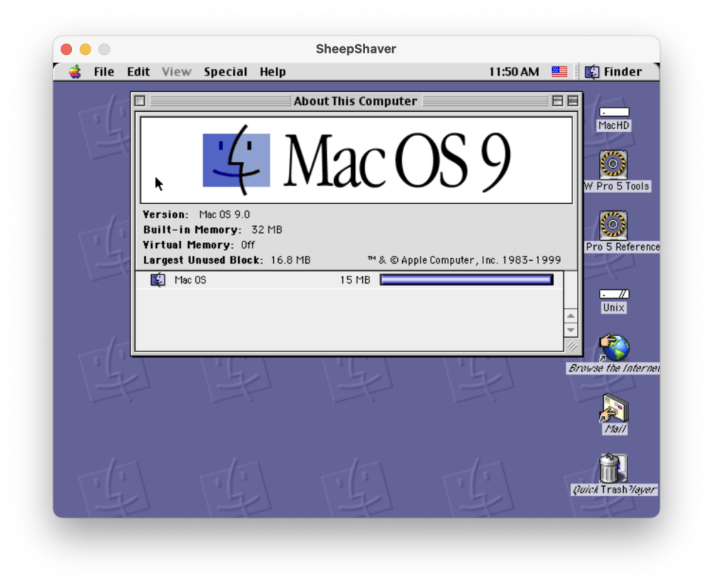This screenshot has height=588, width=713.
Task: Collapse About This Computer with windowshade box
Action: (x=573, y=101)
